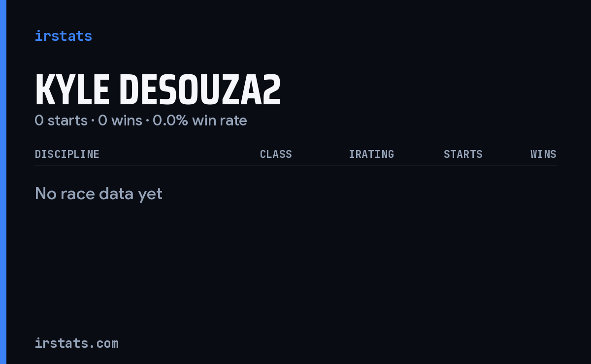The width and height of the screenshot is (591, 364).
Task: Open the irstats.com footer link
Action: pyautogui.click(x=77, y=343)
